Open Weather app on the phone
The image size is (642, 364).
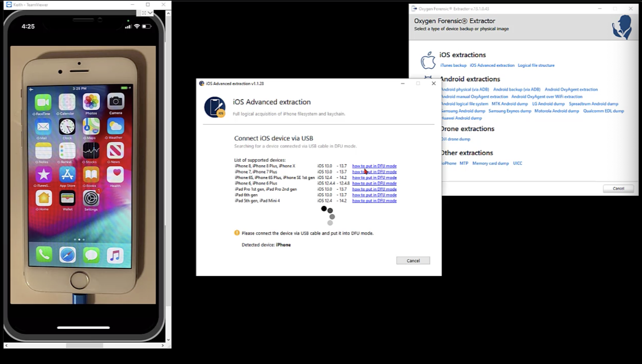pyautogui.click(x=116, y=126)
